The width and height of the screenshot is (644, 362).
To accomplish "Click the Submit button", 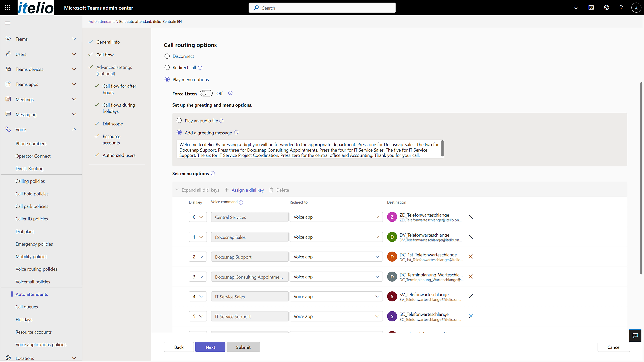I will coord(243,347).
